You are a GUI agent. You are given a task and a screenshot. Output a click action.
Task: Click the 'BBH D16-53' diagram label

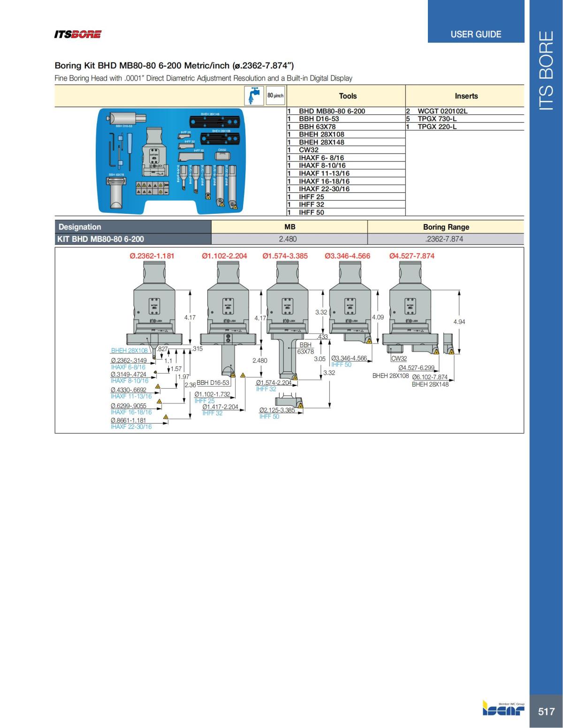coord(213,383)
